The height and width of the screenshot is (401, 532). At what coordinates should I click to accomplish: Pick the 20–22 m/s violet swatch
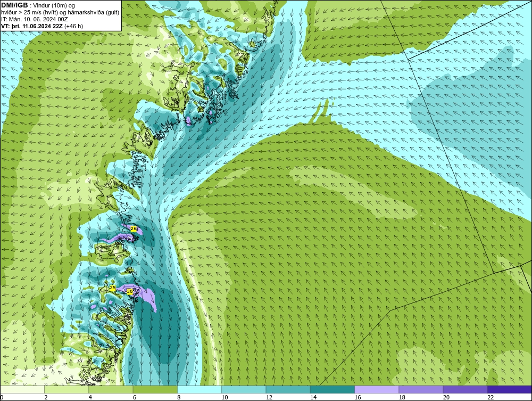click(465, 389)
